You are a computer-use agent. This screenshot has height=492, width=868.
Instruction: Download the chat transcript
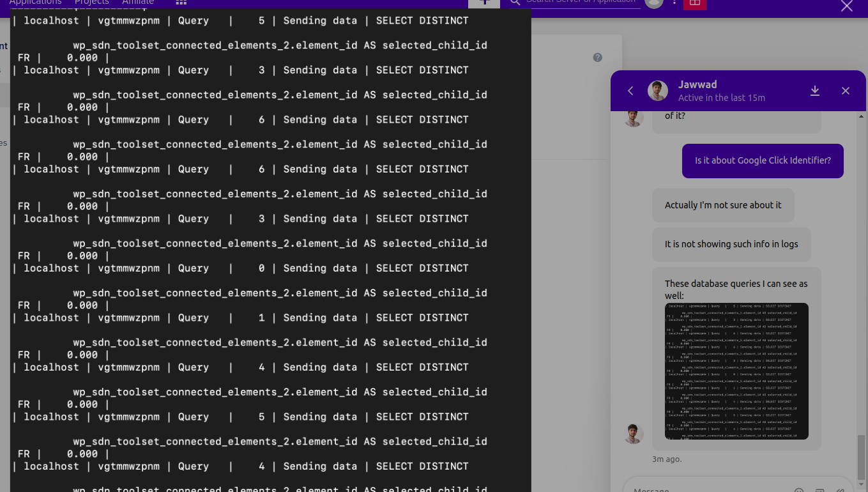(815, 91)
